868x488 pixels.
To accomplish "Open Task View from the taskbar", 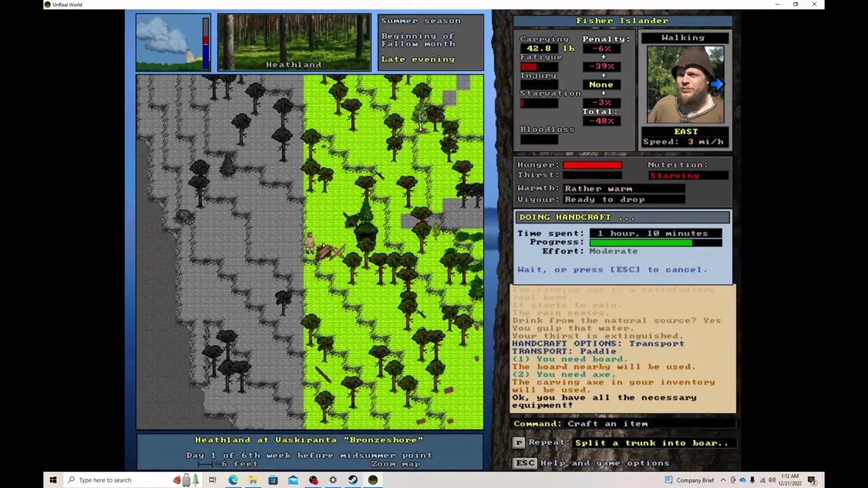I will point(212,480).
